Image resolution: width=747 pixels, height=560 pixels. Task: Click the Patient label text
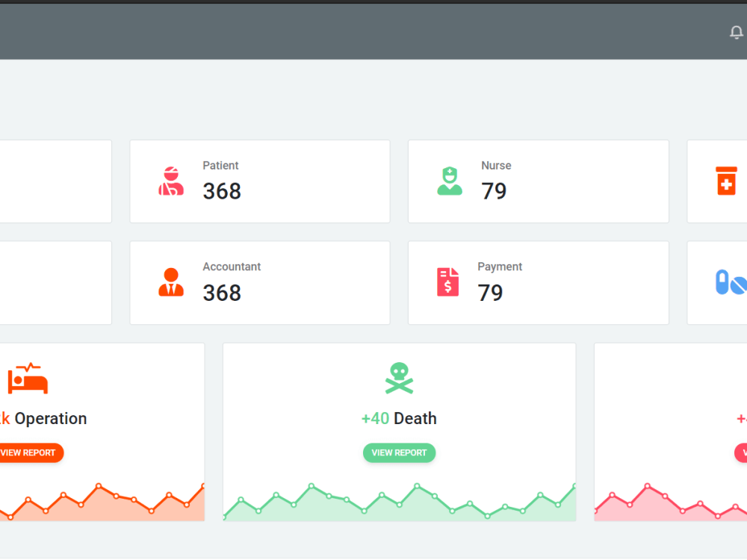pyautogui.click(x=220, y=166)
